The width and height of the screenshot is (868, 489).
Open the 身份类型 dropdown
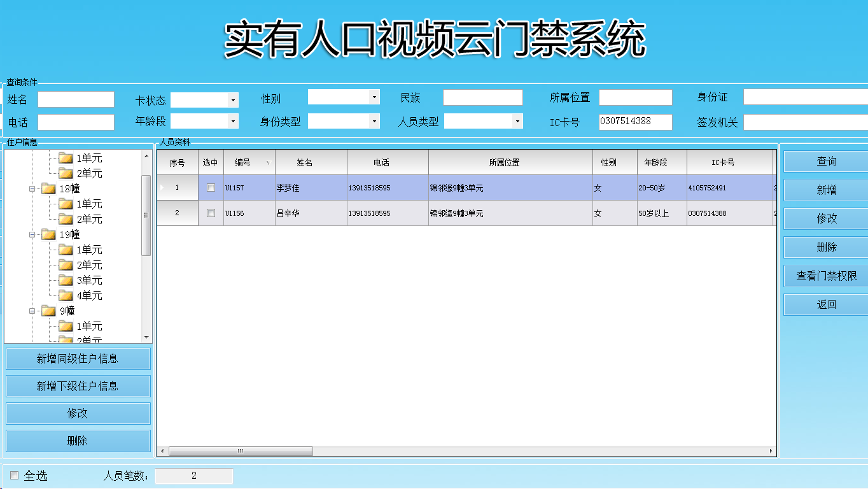pyautogui.click(x=375, y=121)
